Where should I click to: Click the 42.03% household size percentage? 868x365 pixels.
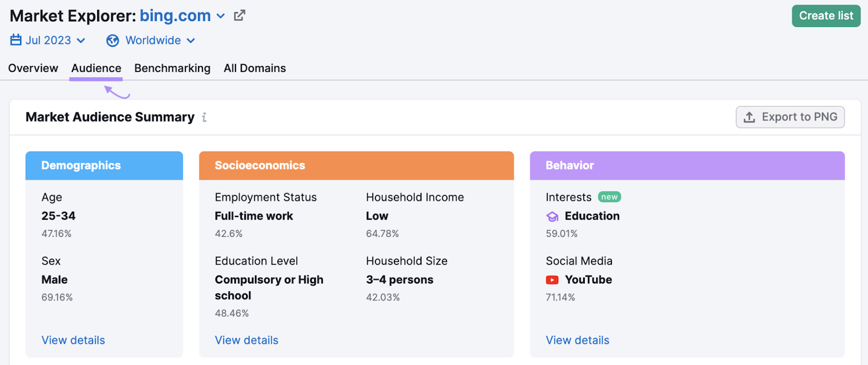[383, 297]
